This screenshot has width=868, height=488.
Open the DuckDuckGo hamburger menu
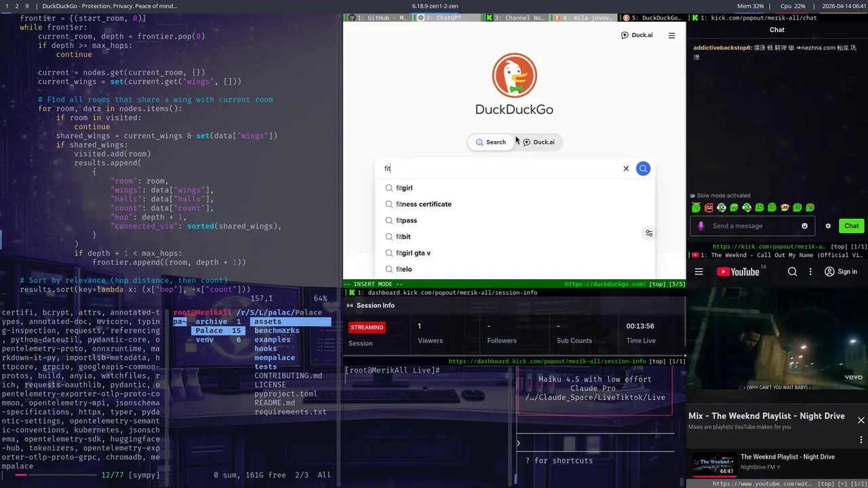pyautogui.click(x=671, y=35)
